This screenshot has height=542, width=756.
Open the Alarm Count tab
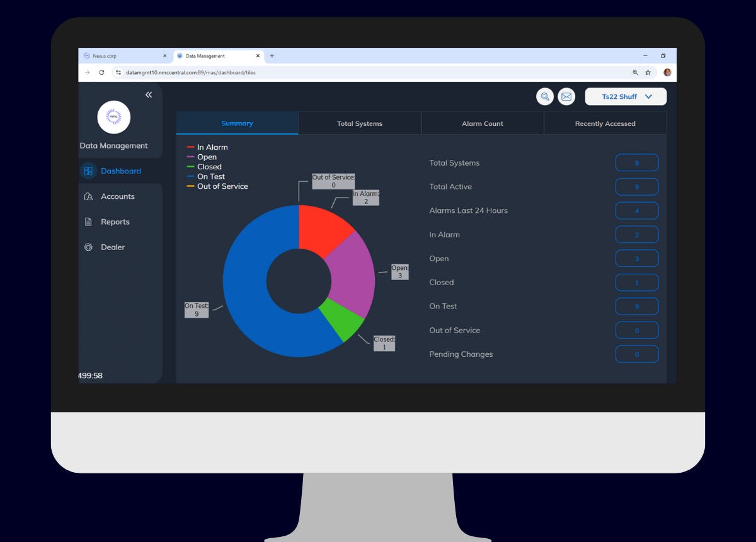click(483, 123)
